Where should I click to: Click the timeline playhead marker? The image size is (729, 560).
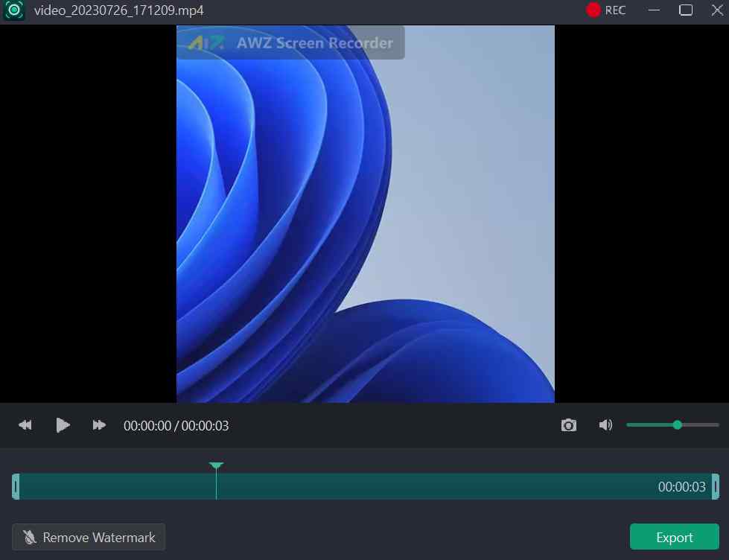216,465
